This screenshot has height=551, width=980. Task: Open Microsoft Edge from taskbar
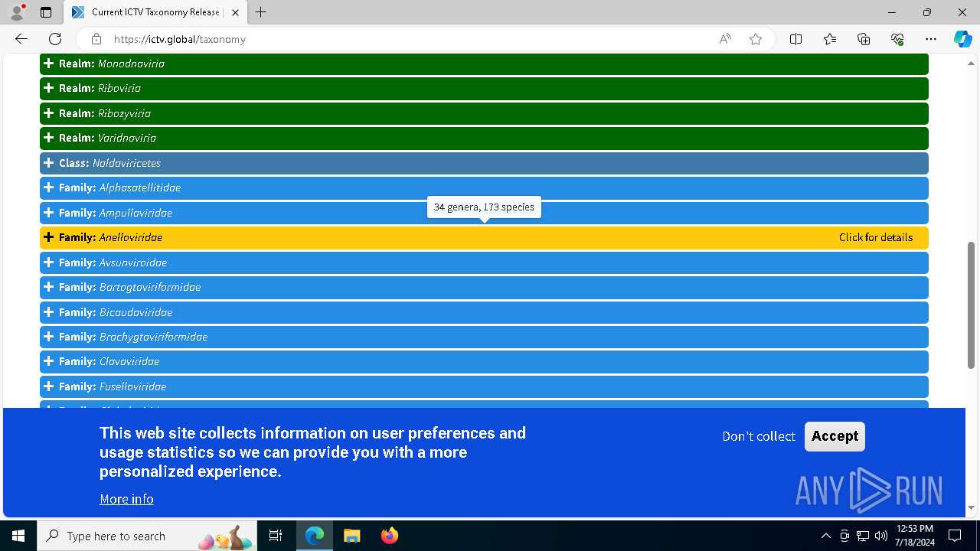(x=315, y=536)
